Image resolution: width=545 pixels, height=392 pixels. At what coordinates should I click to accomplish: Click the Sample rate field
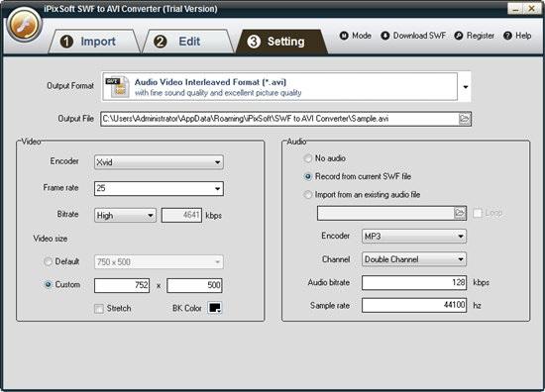click(414, 305)
